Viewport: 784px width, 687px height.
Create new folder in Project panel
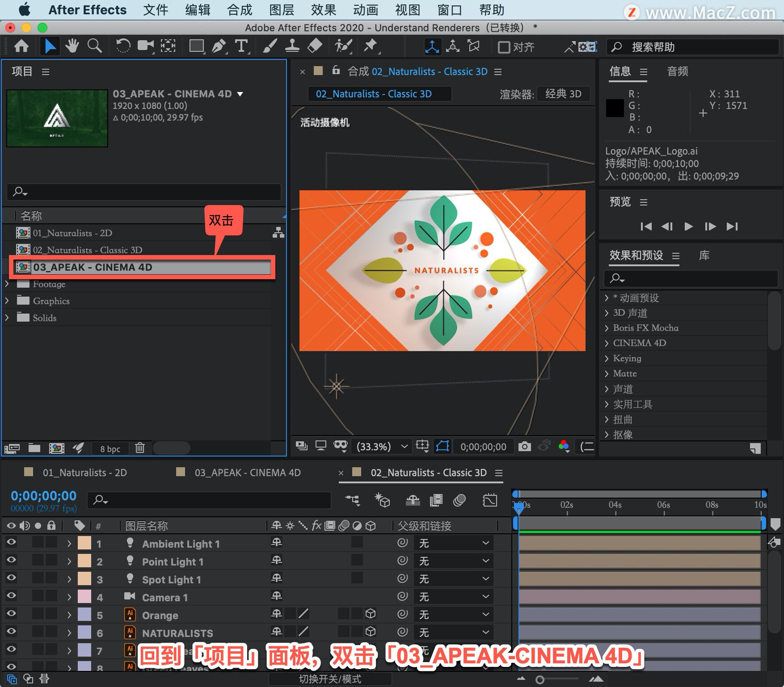click(34, 448)
